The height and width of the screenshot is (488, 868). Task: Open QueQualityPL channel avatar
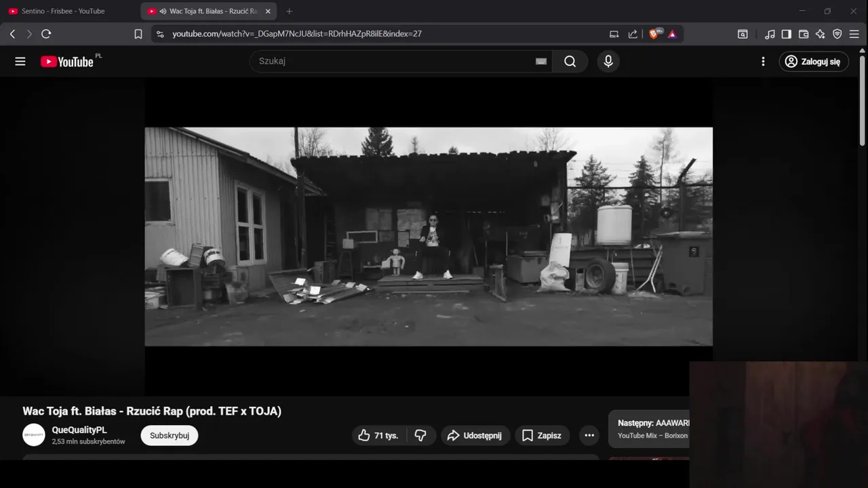pos(34,435)
